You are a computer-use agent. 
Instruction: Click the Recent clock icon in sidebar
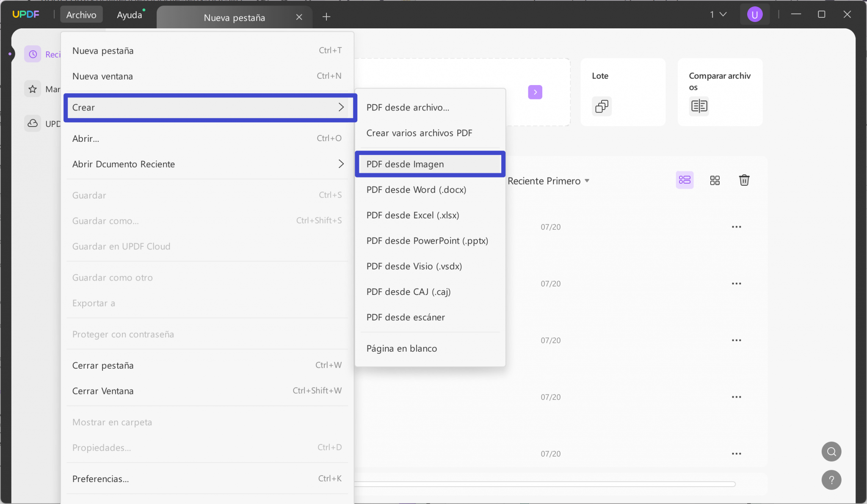point(33,54)
